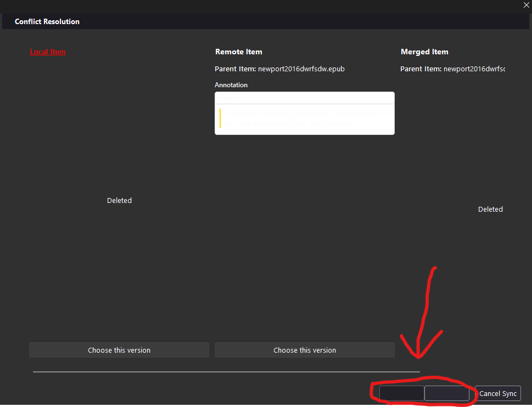Close the Conflict Resolution window with X
Viewport: 532px width, 407px height.
[526, 5]
